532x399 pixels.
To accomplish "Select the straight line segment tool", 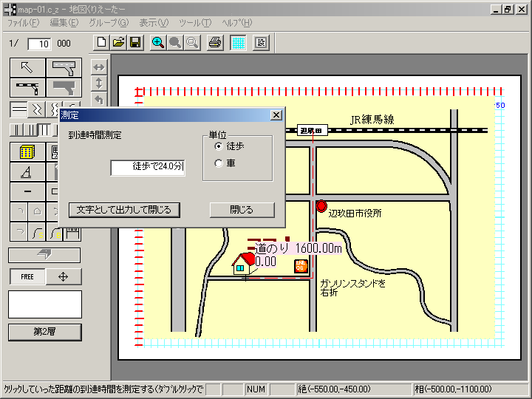I will (x=27, y=191).
